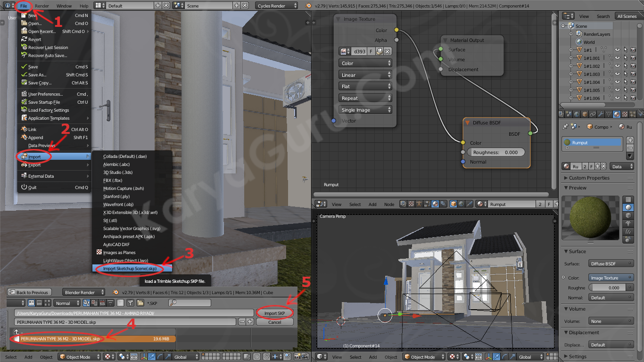Click the pin icon in Properties header
This screenshot has height=362, width=644.
[x=566, y=127]
